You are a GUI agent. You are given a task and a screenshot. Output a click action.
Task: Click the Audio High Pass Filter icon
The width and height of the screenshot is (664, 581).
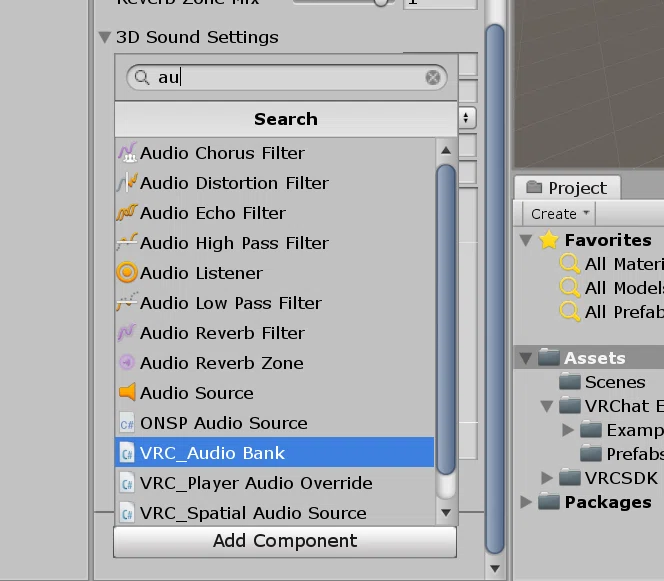(127, 243)
